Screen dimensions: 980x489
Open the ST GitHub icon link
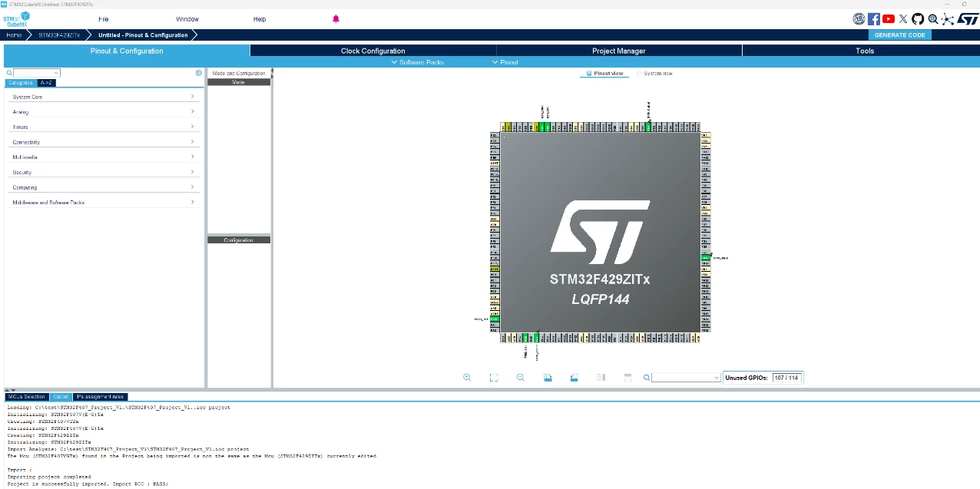click(918, 19)
